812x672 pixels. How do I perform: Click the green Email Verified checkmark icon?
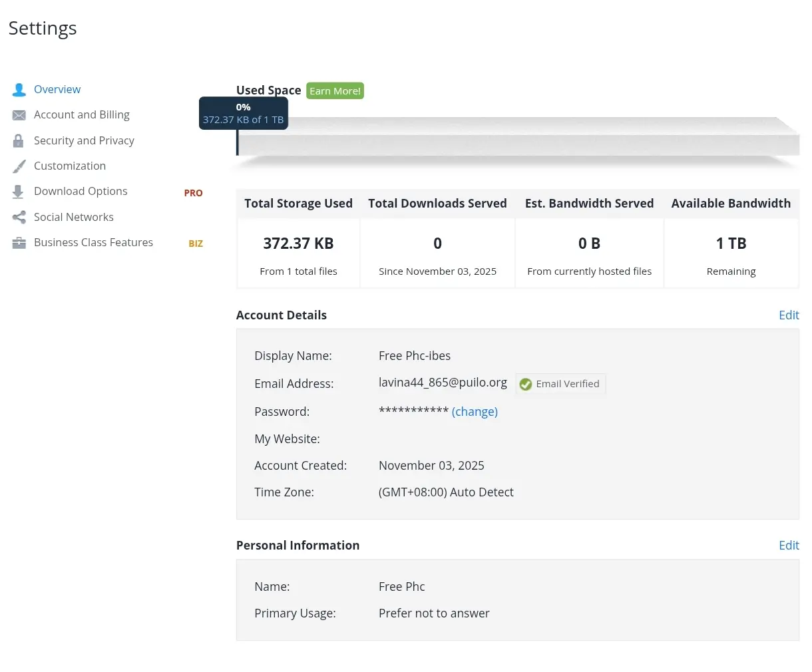tap(526, 384)
